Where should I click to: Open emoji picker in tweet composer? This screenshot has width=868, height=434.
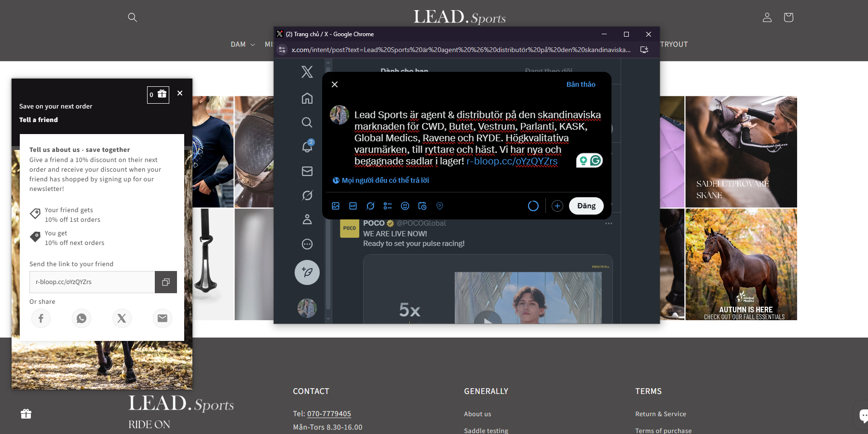(405, 206)
